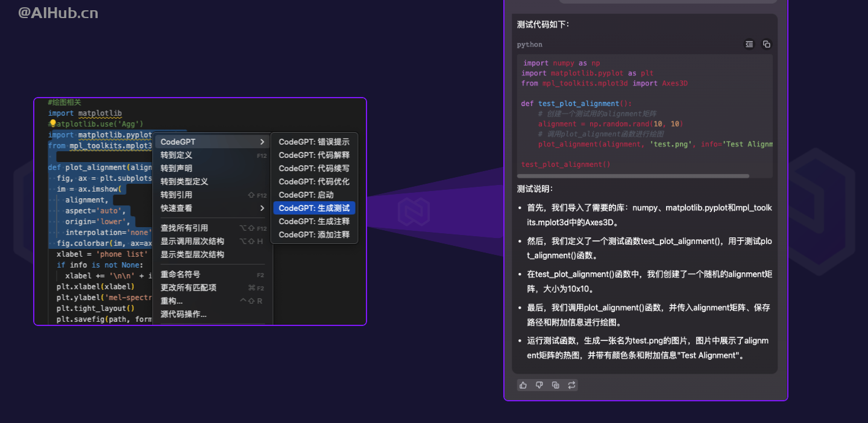Click the line 'import matplotlib.pyplot as plt' in the response
This screenshot has height=423, width=868.
click(587, 73)
